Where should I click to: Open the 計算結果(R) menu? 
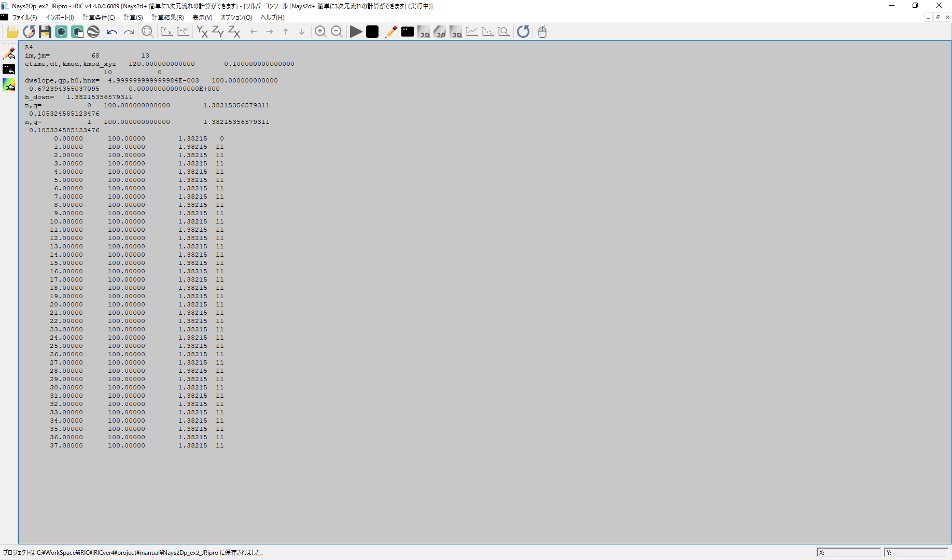click(167, 18)
